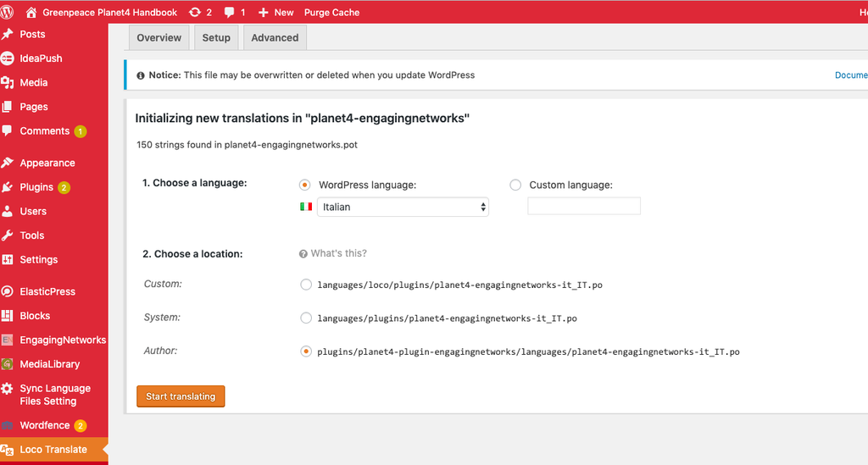Click the Appearance brush icon
This screenshot has width=868, height=465.
7,163
